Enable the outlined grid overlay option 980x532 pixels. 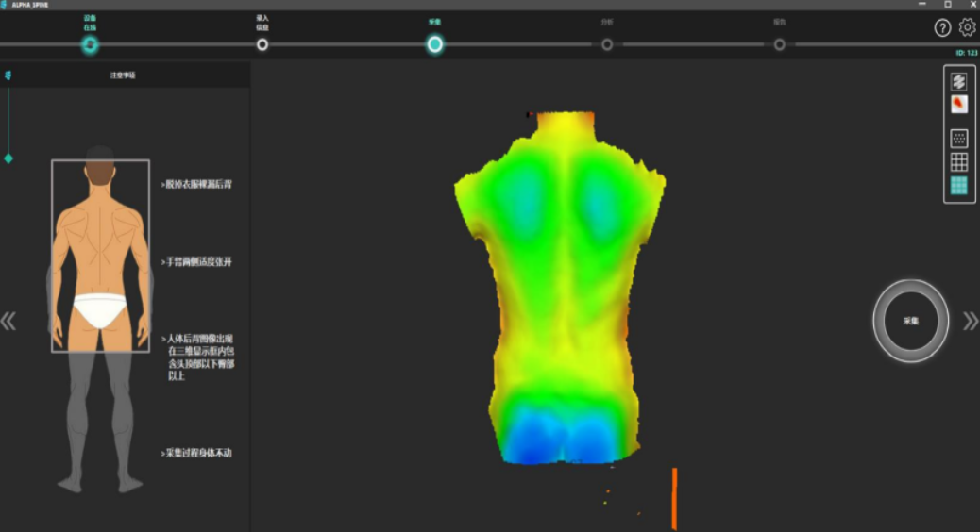958,162
